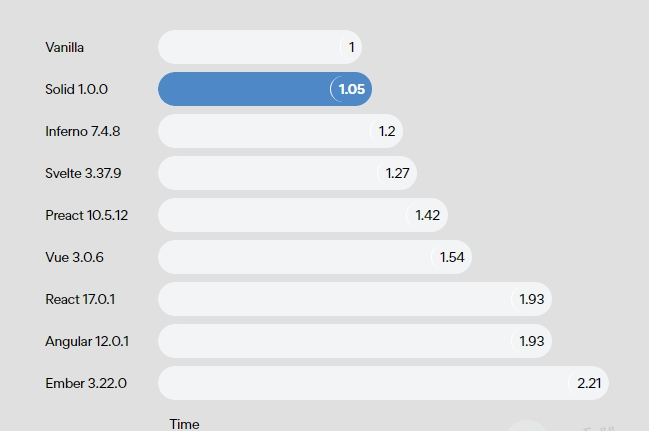Click the highlighted blue Solid 1.0.0 bar

click(265, 89)
